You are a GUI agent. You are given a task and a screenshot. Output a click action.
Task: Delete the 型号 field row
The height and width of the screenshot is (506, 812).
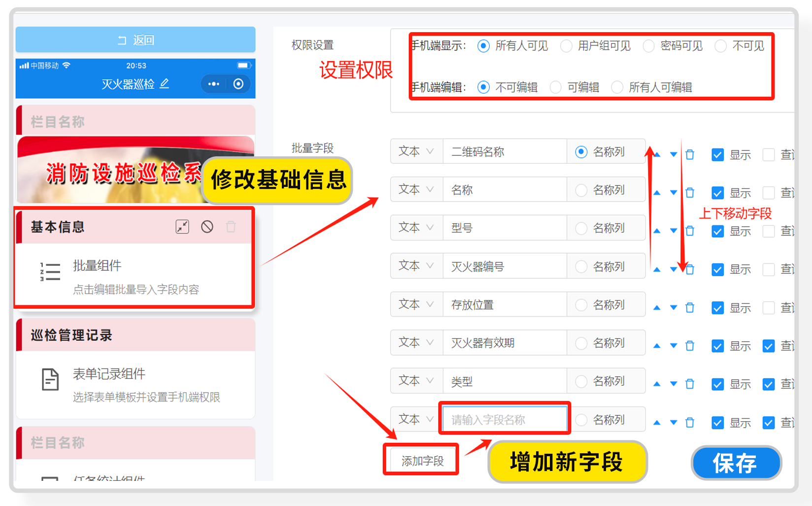tap(690, 231)
